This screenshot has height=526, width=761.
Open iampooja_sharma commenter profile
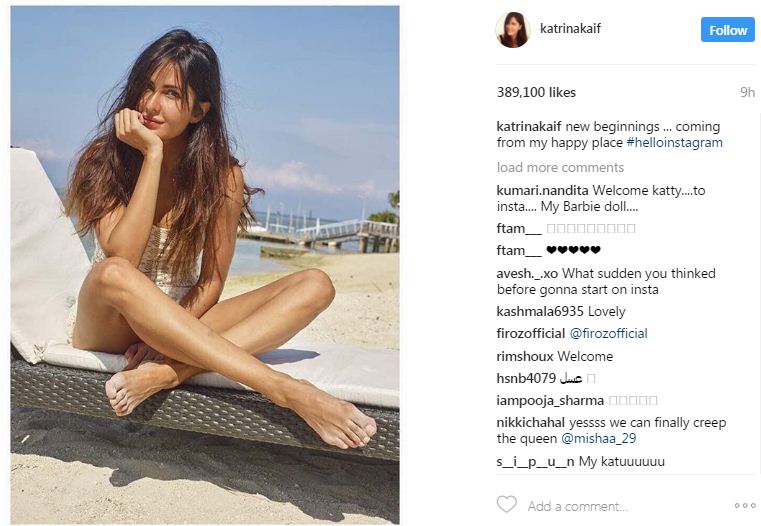click(550, 400)
